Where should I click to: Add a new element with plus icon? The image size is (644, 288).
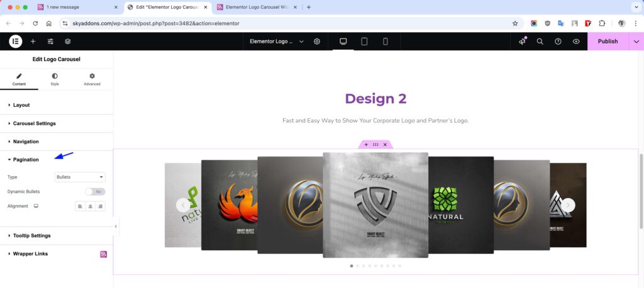33,42
